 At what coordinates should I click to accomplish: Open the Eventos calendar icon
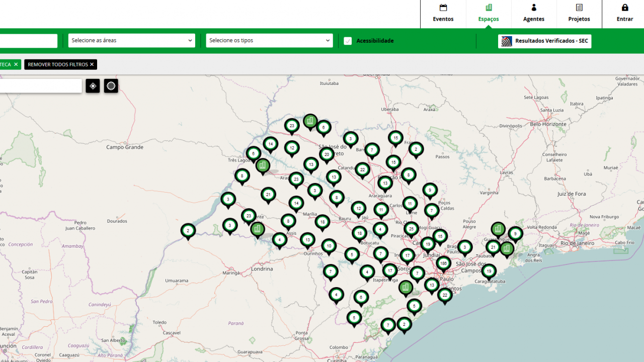[x=443, y=8]
